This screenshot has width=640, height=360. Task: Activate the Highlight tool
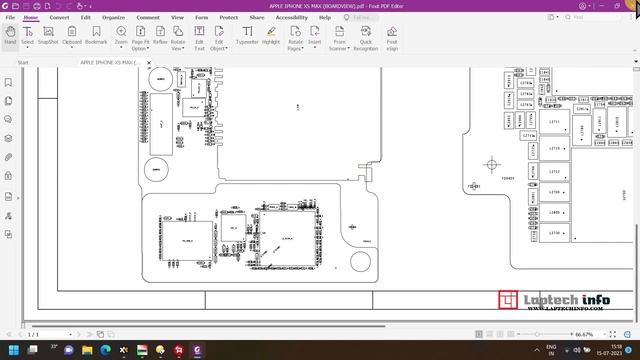pos(271,36)
